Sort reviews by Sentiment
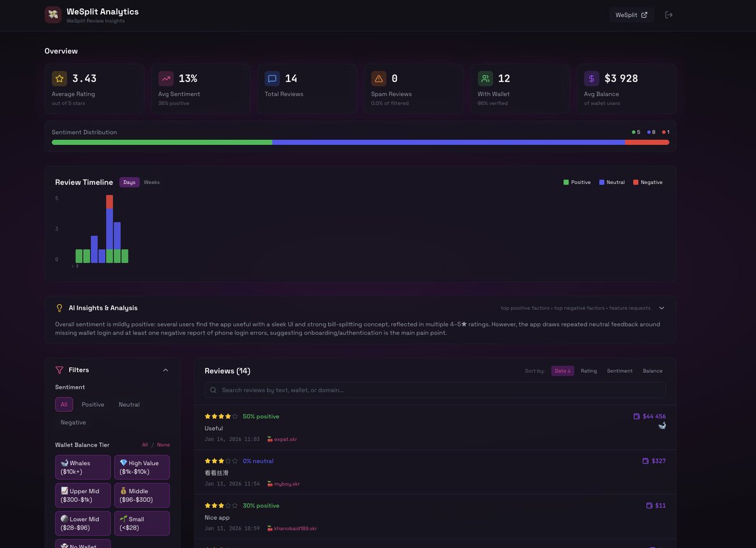 pyautogui.click(x=620, y=371)
